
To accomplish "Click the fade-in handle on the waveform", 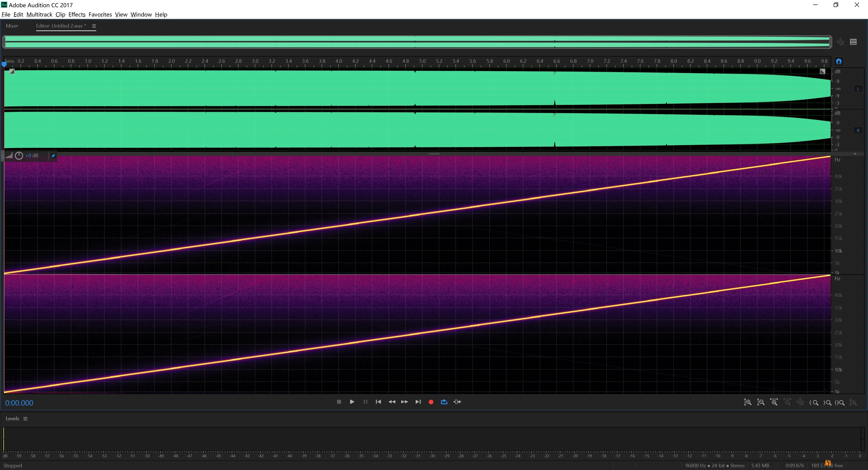I will click(x=12, y=71).
